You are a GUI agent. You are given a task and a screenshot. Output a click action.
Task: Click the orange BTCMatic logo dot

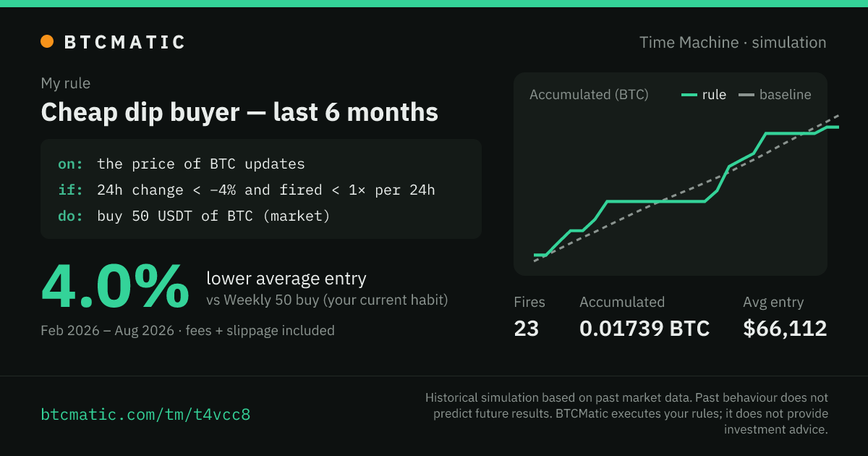(x=47, y=42)
